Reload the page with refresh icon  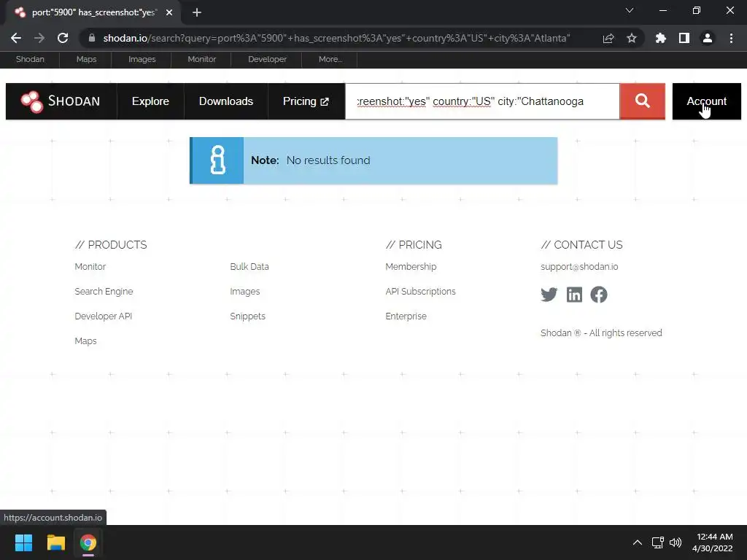point(63,38)
